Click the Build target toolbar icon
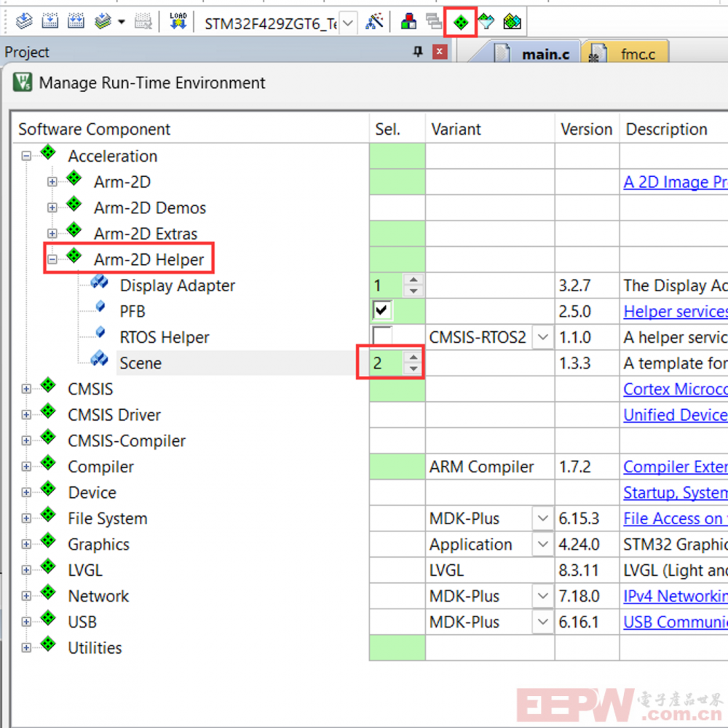Screen dimensions: 728x728 click(50, 21)
